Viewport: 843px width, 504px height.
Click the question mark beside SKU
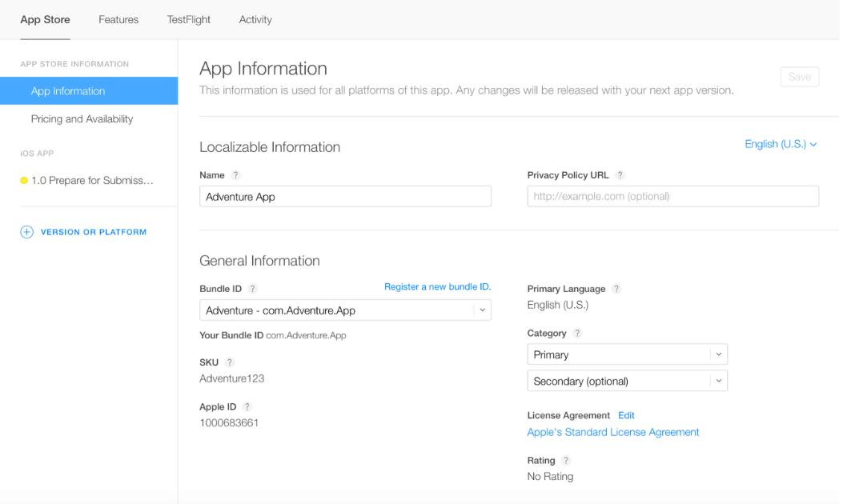(x=230, y=362)
